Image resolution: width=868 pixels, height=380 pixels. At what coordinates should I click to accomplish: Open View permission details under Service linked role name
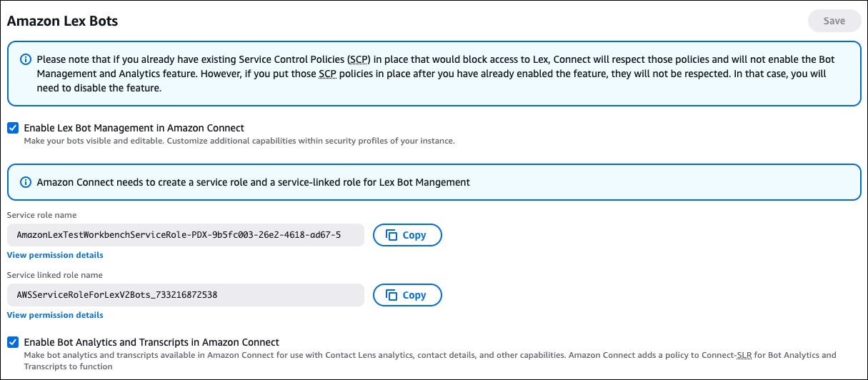(55, 315)
